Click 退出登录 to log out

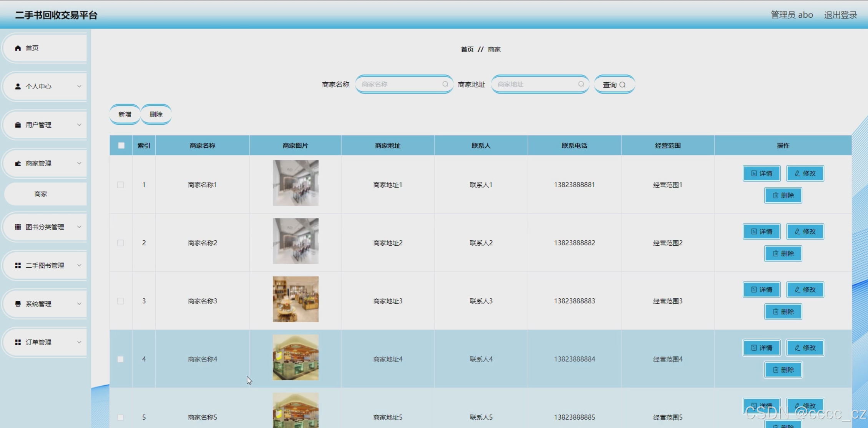click(840, 15)
